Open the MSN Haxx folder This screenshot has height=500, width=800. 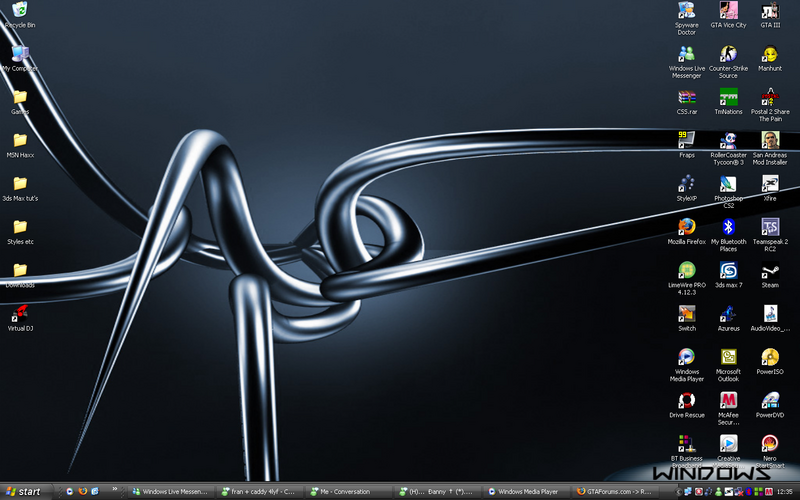19,141
